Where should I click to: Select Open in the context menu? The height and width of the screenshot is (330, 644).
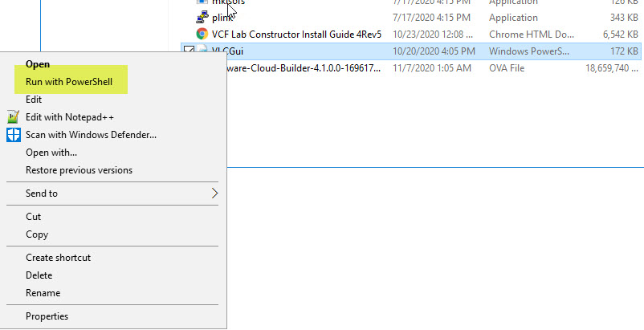pyautogui.click(x=38, y=64)
